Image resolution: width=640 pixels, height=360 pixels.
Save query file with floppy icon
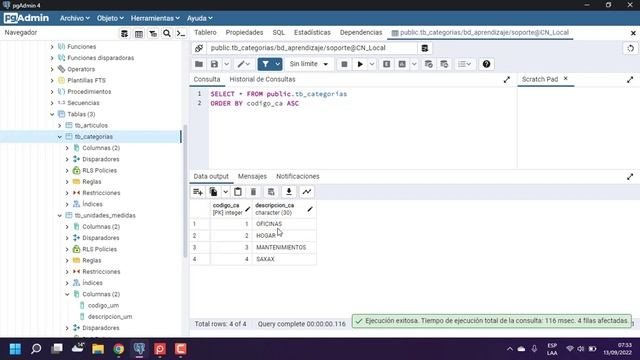coord(214,64)
